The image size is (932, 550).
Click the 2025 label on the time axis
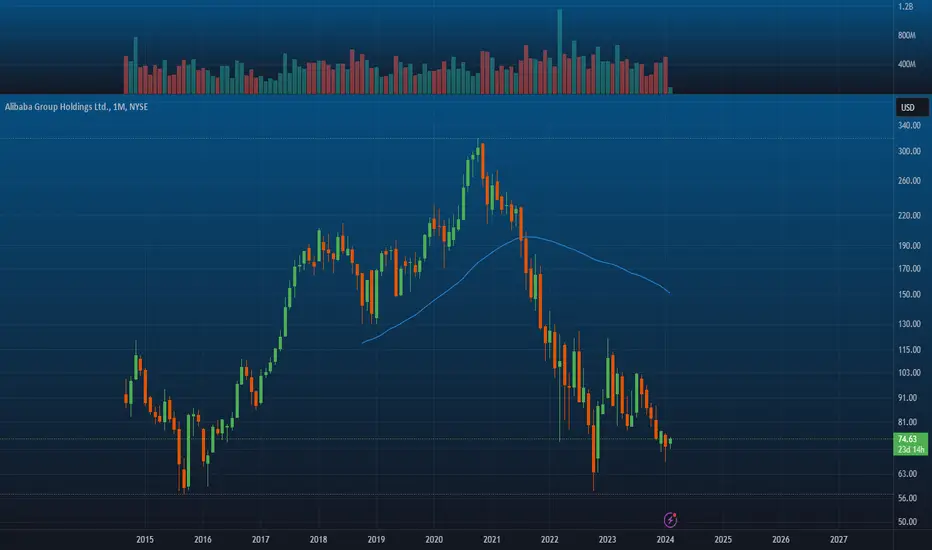point(723,540)
